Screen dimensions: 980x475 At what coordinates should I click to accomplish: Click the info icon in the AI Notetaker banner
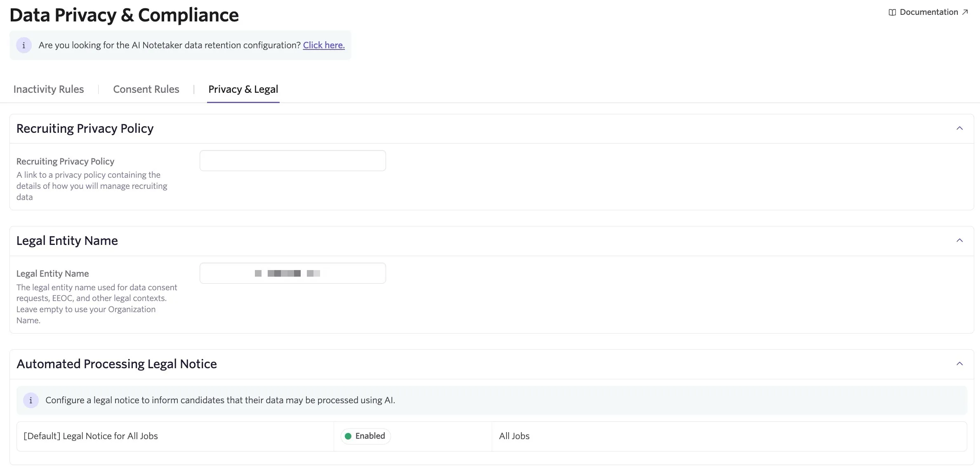click(24, 45)
